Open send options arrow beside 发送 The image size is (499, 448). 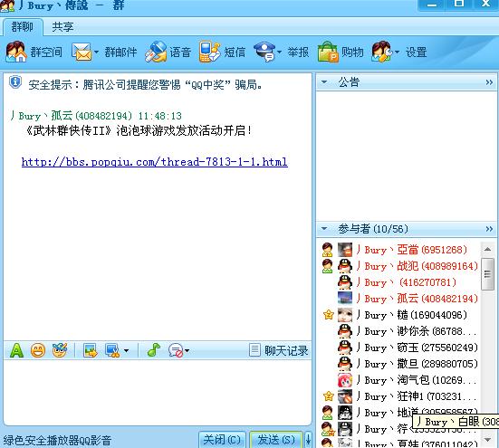[308, 440]
